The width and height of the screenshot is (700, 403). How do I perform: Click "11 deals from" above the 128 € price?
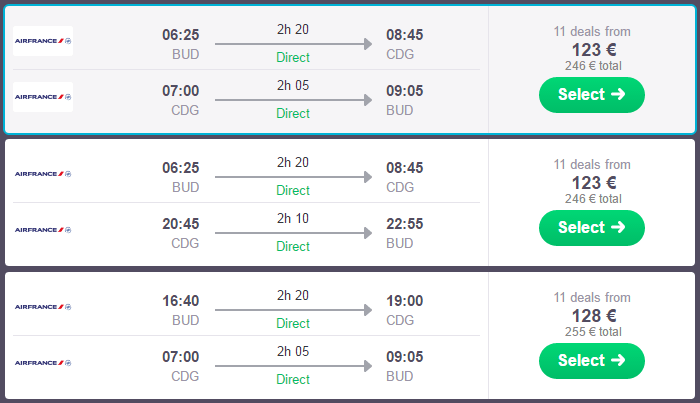click(592, 298)
